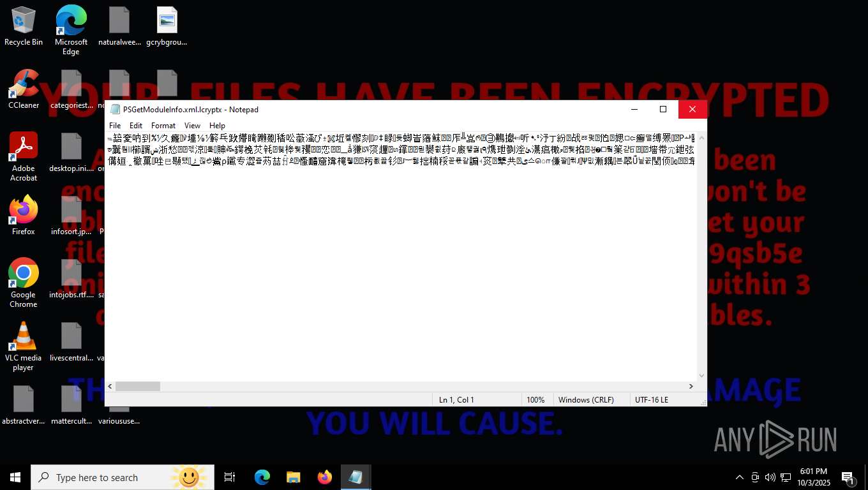
Task: Launch Microsoft Edge from desktop shortcut
Action: tap(71, 30)
